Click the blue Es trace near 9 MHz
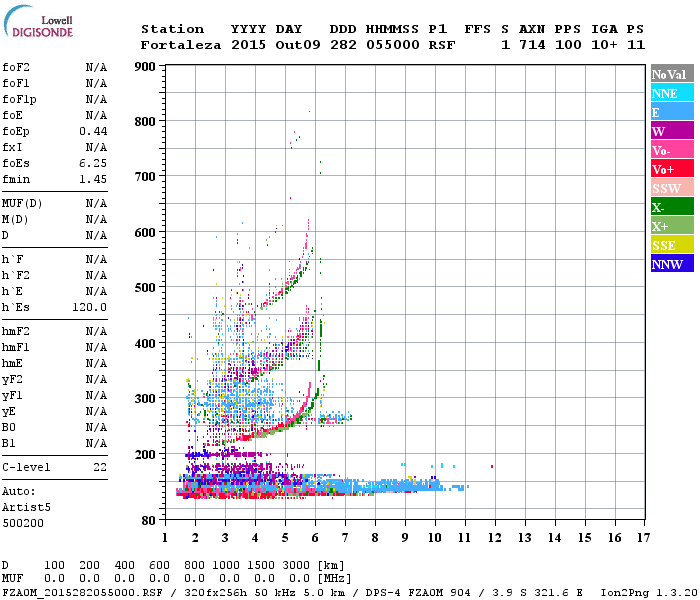This screenshot has height=600, width=700. 404,485
